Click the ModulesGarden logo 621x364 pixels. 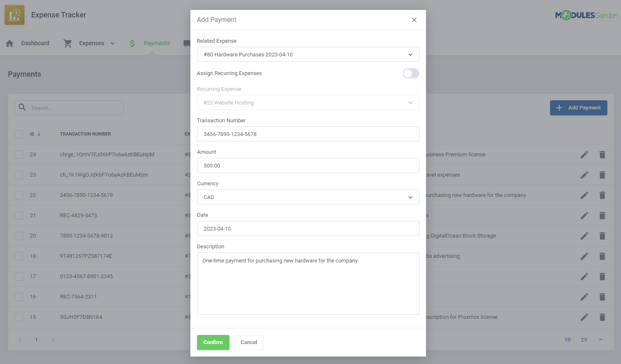pyautogui.click(x=587, y=14)
